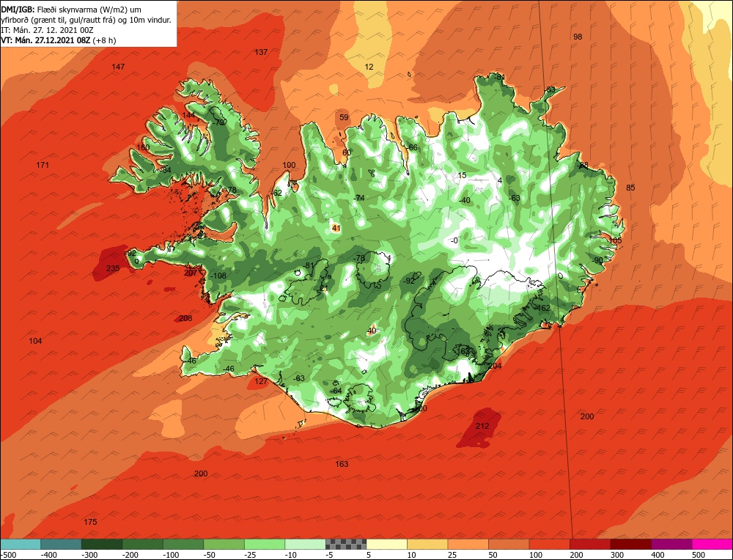Select the dark red swatch between 300 and 400
Image resolution: width=733 pixels, height=560 pixels.
631,544
